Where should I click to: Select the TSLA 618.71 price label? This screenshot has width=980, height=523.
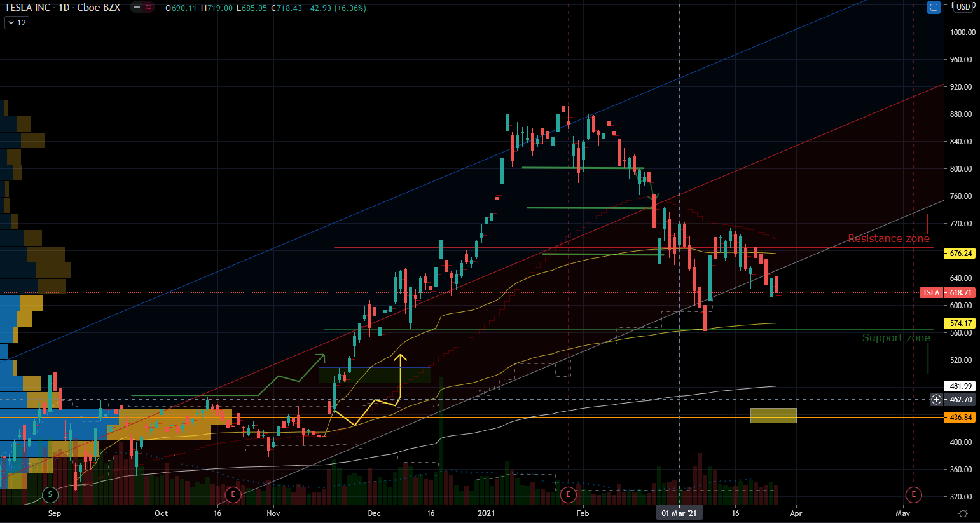[946, 293]
